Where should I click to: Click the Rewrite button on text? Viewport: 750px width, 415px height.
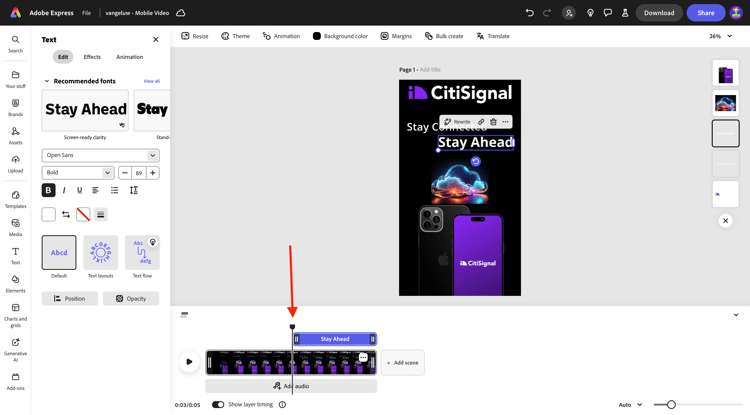coord(457,121)
